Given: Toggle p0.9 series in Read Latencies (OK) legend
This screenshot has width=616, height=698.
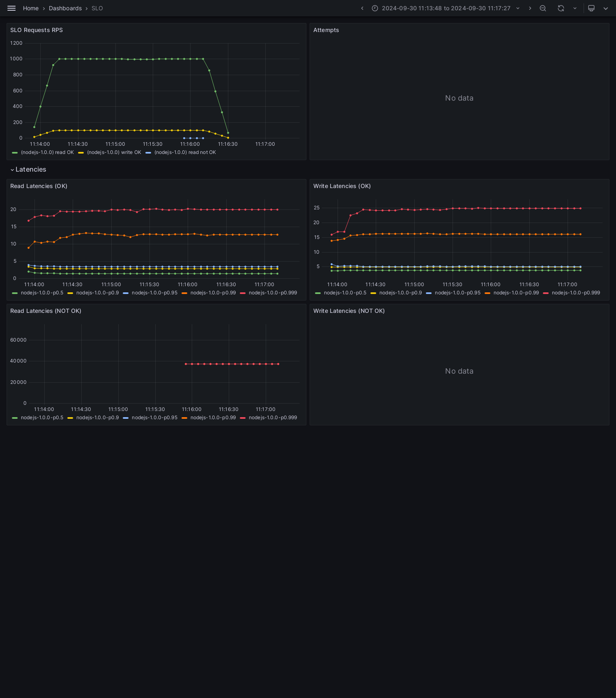Looking at the screenshot, I should click(97, 293).
